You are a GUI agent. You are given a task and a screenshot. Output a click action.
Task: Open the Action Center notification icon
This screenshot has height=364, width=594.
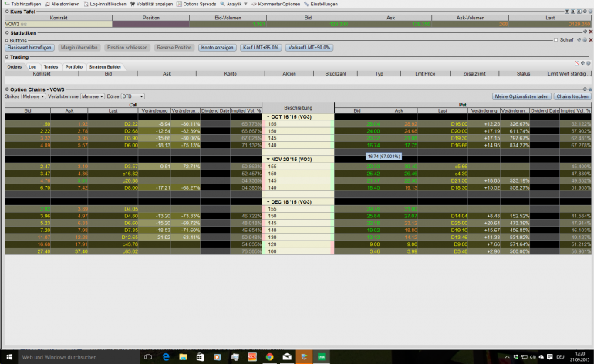[550, 357]
